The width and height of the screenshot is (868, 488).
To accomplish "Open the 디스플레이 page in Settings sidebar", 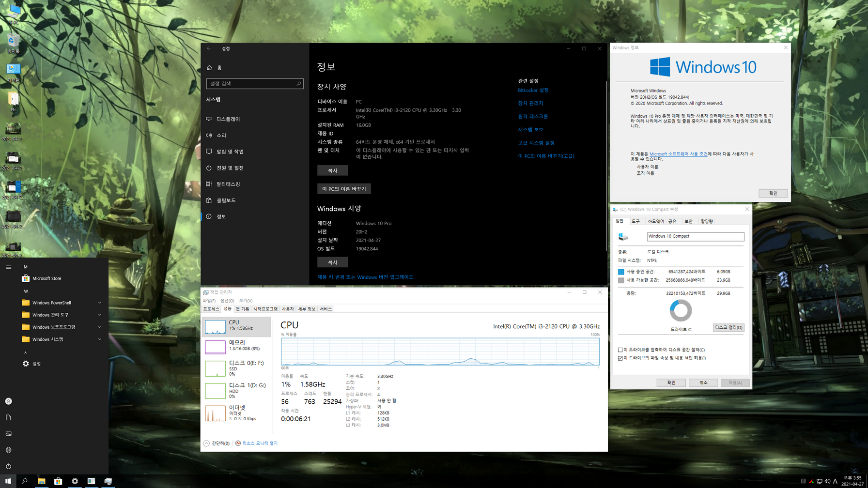I will (255, 119).
